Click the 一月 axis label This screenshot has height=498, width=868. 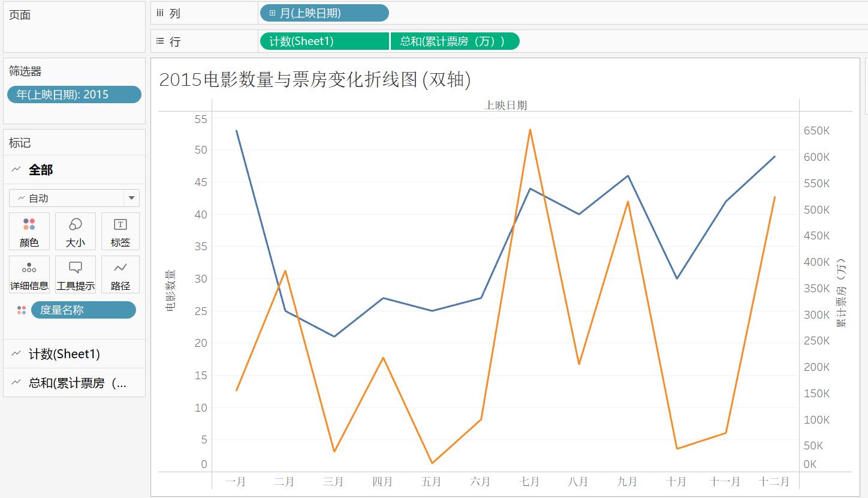(236, 481)
